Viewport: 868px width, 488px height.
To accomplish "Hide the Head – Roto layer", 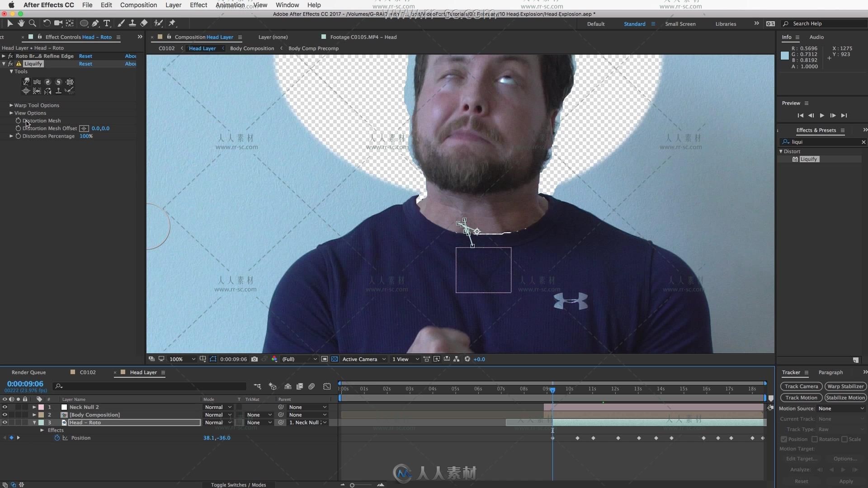I will 5,422.
